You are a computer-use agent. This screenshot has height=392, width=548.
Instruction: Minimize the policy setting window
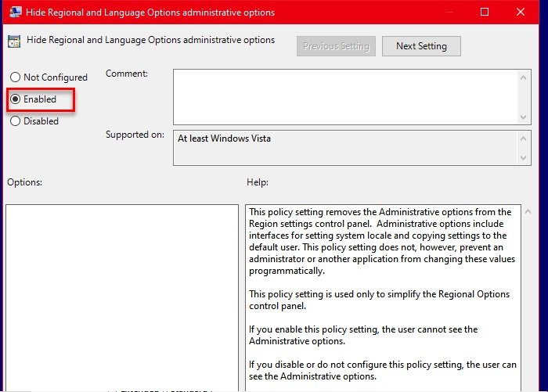tap(447, 12)
